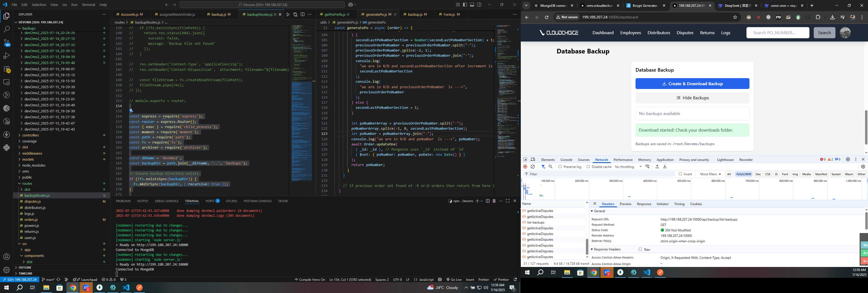This screenshot has height=293, width=868.
Task: Reload the dashboard page in Chrome
Action: pos(547,17)
